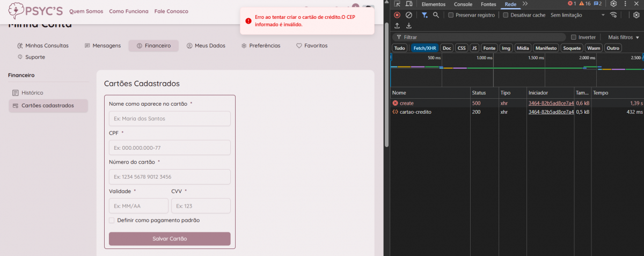
Task: Click the import HAR upload icon
Action: [397, 26]
